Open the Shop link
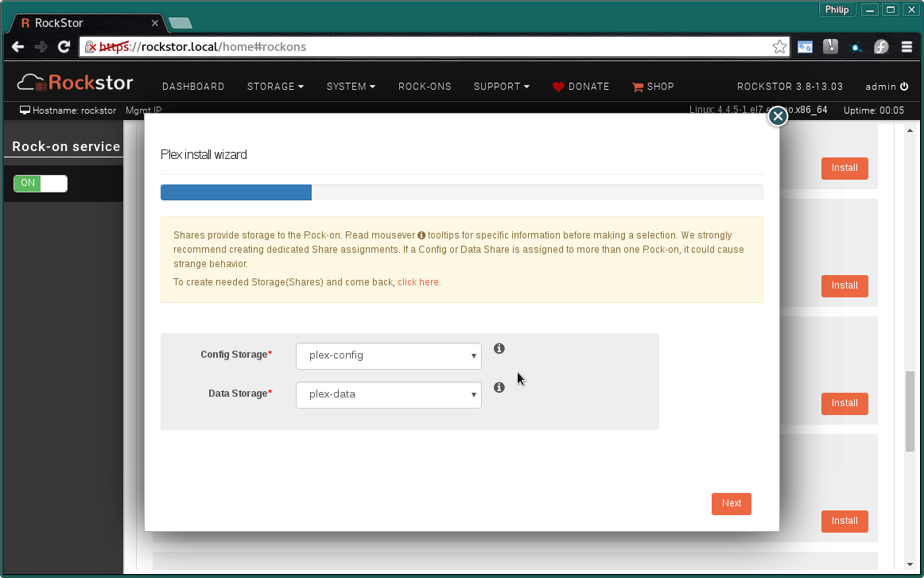The width and height of the screenshot is (924, 578). pos(653,87)
